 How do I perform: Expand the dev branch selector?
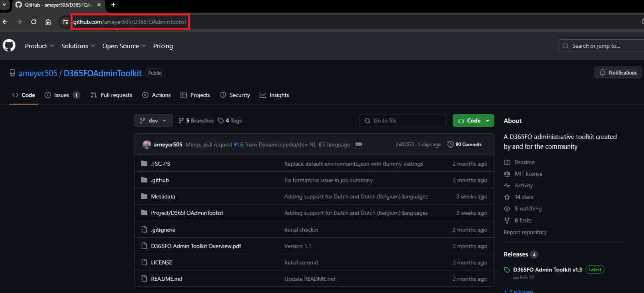coord(153,120)
